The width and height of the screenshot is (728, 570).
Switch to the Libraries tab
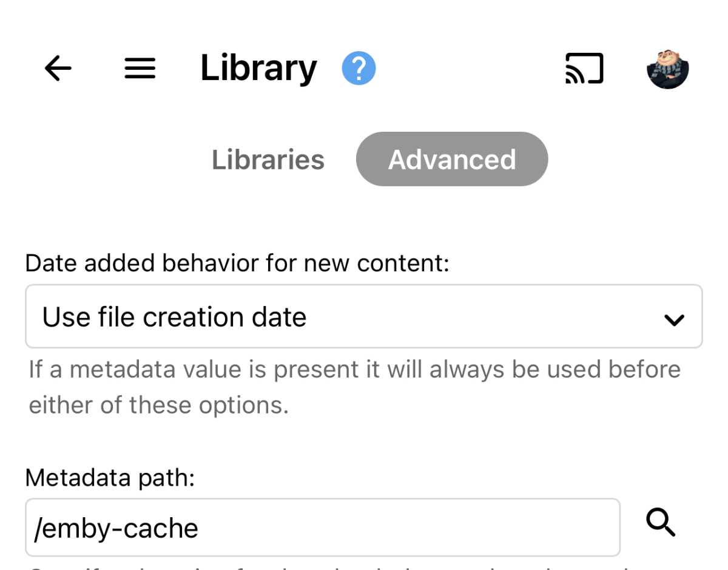[268, 160]
